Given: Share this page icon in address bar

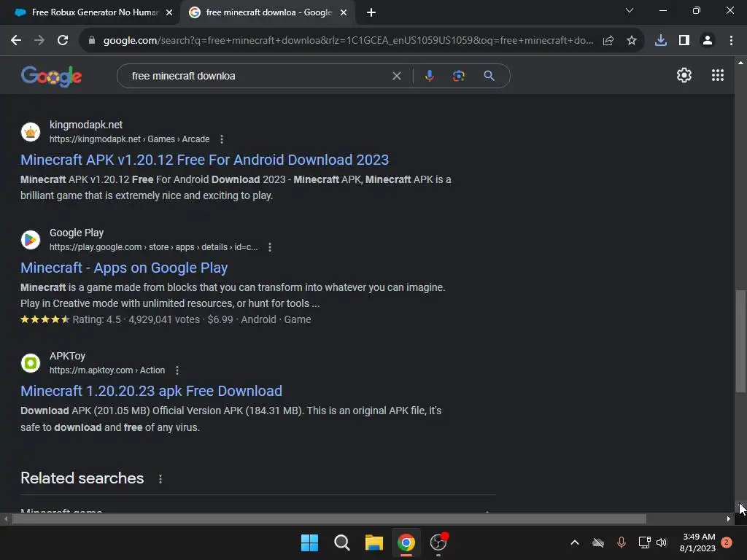Looking at the screenshot, I should [x=608, y=41].
